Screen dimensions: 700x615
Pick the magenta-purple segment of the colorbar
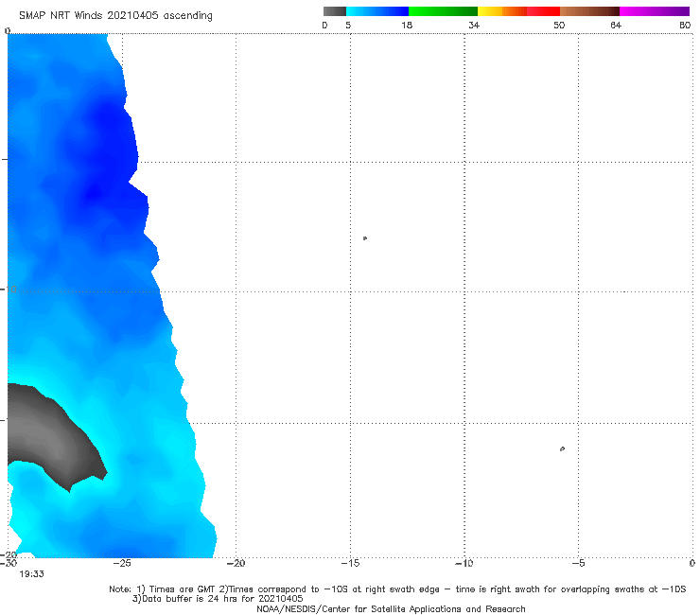[655, 11]
